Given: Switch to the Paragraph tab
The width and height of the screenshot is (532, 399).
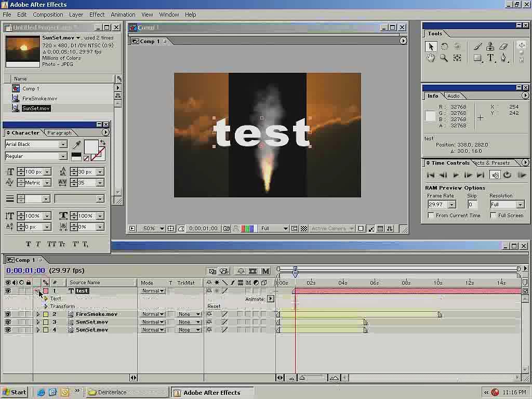Looking at the screenshot, I should [x=59, y=133].
